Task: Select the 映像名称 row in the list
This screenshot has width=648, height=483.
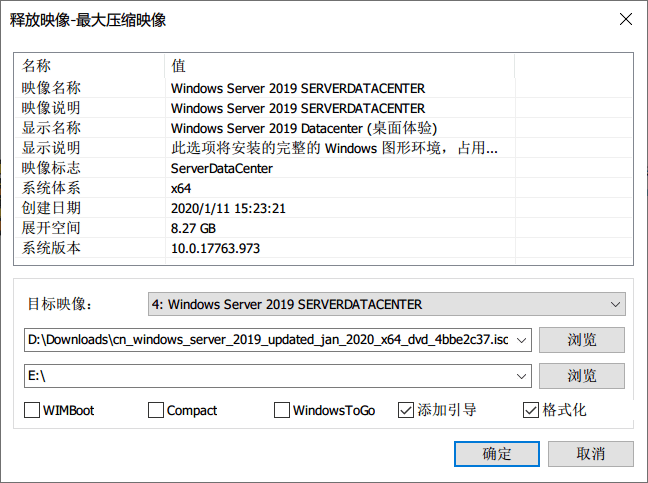Action: coord(323,88)
